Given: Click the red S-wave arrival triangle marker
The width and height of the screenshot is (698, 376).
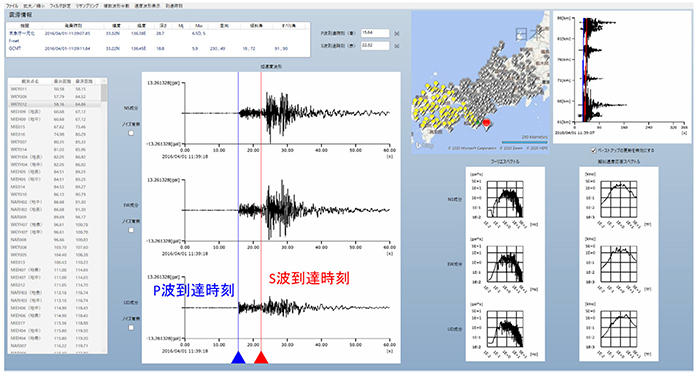Looking at the screenshot, I should click(x=261, y=357).
